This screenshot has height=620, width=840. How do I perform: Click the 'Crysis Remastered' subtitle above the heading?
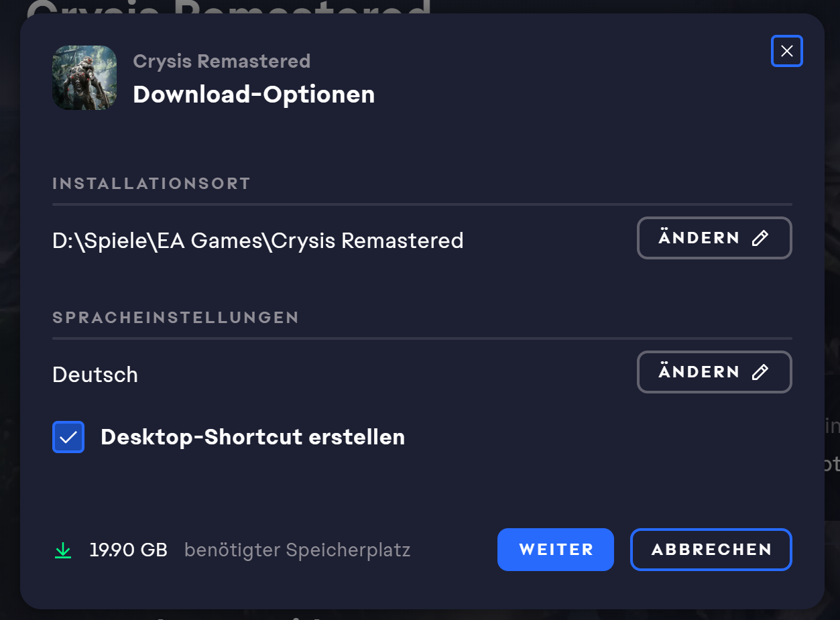pyautogui.click(x=221, y=61)
